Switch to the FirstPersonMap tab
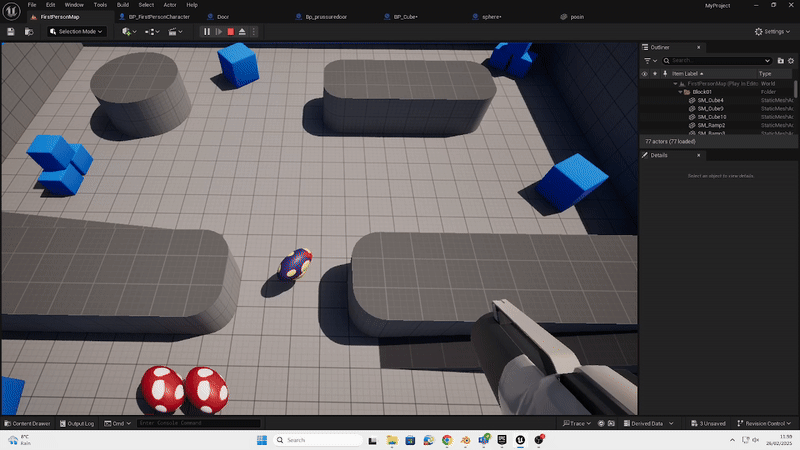Screen dimensions: 800x450 click(60, 17)
